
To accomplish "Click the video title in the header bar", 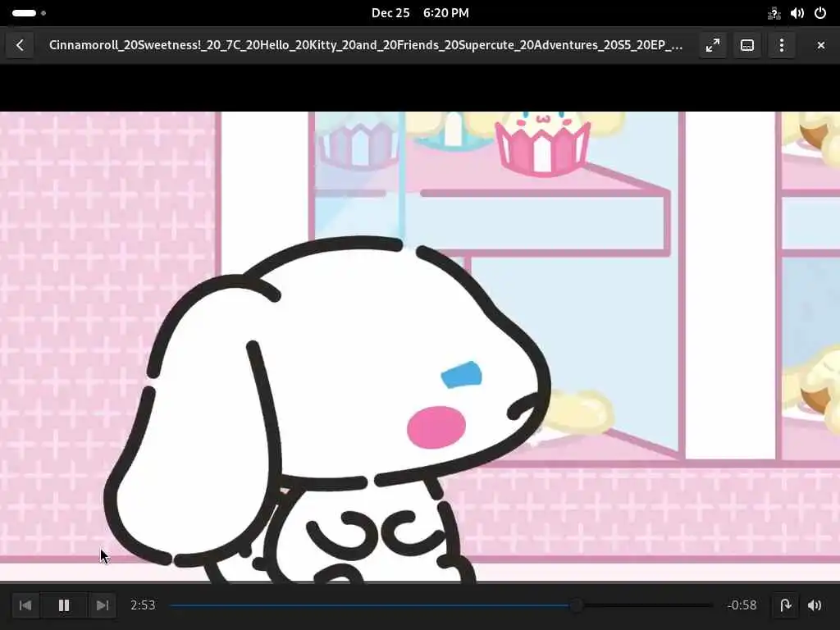I will [366, 45].
